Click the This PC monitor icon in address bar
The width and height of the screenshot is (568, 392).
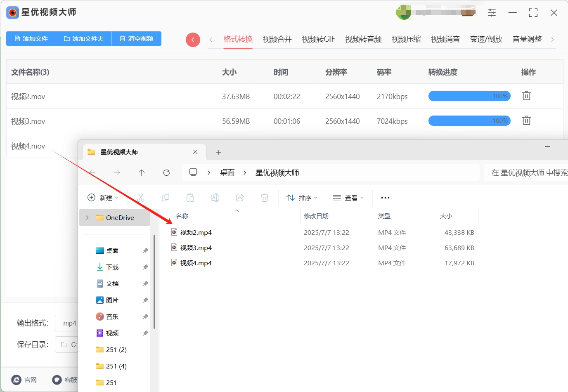point(193,172)
